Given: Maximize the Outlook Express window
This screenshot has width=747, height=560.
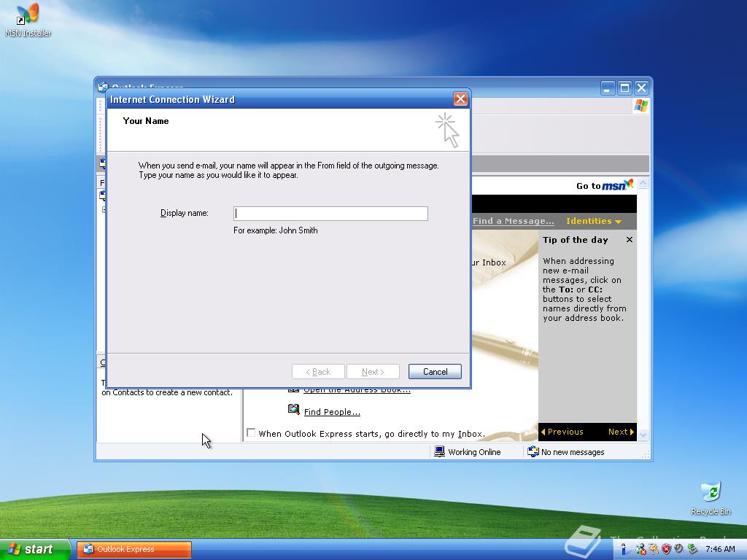Looking at the screenshot, I should pyautogui.click(x=624, y=88).
